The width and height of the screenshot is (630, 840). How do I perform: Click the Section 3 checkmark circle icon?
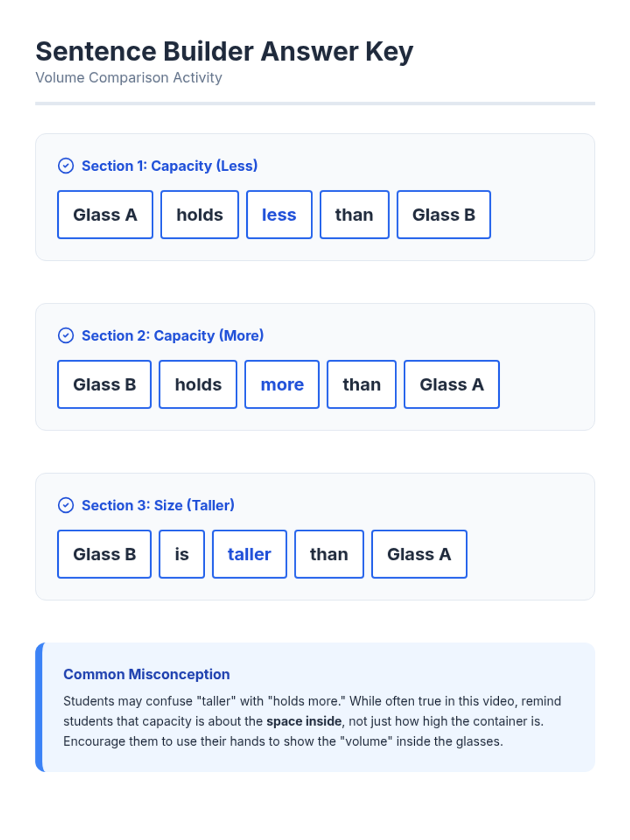pyautogui.click(x=66, y=505)
